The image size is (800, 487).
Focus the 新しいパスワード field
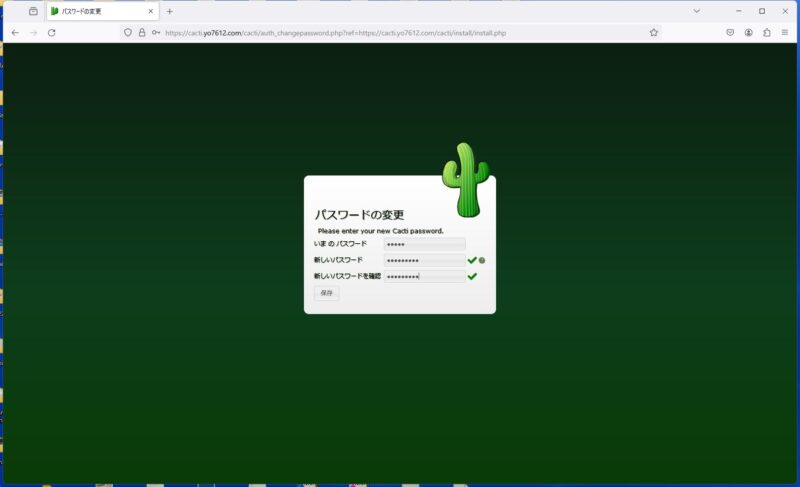pyautogui.click(x=424, y=261)
